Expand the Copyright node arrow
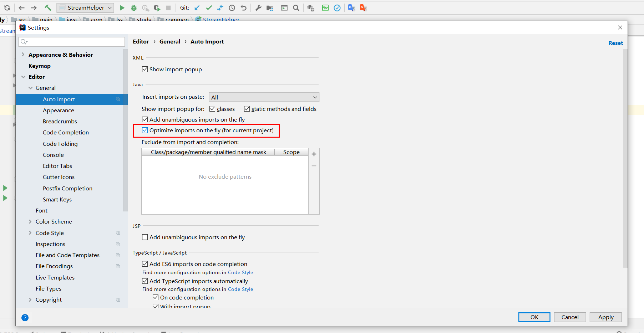Image resolution: width=644 pixels, height=333 pixels. click(30, 299)
